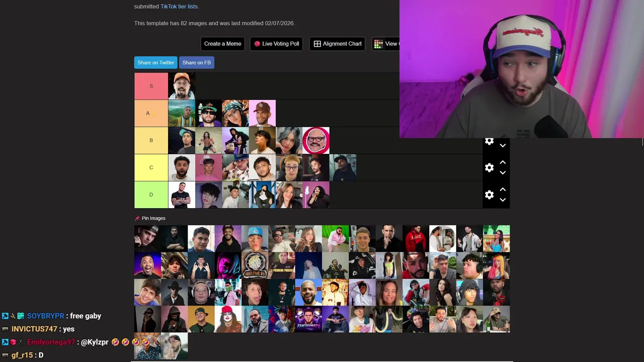The height and width of the screenshot is (362, 644).
Task: Click the Pin Images label
Action: 153,218
